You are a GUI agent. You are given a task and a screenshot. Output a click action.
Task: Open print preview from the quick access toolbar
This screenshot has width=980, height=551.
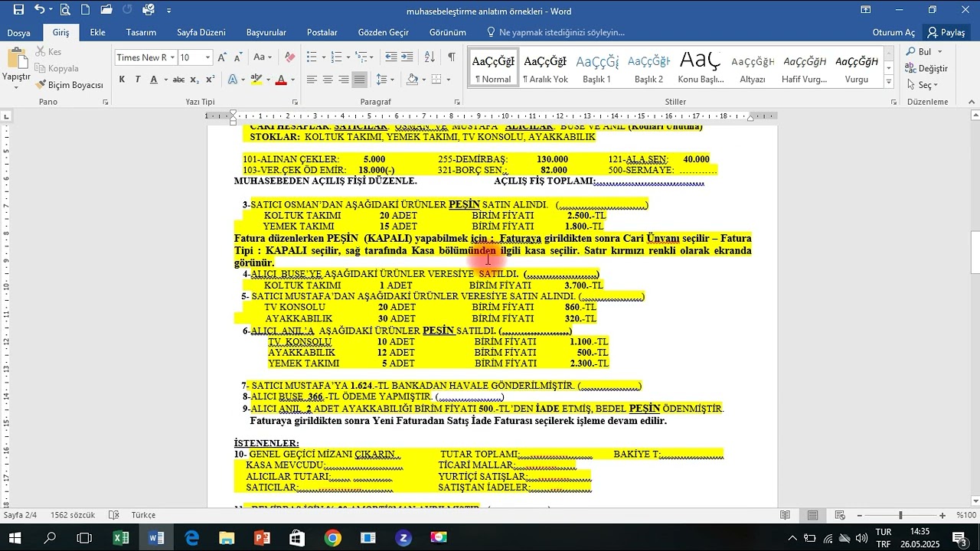[65, 10]
